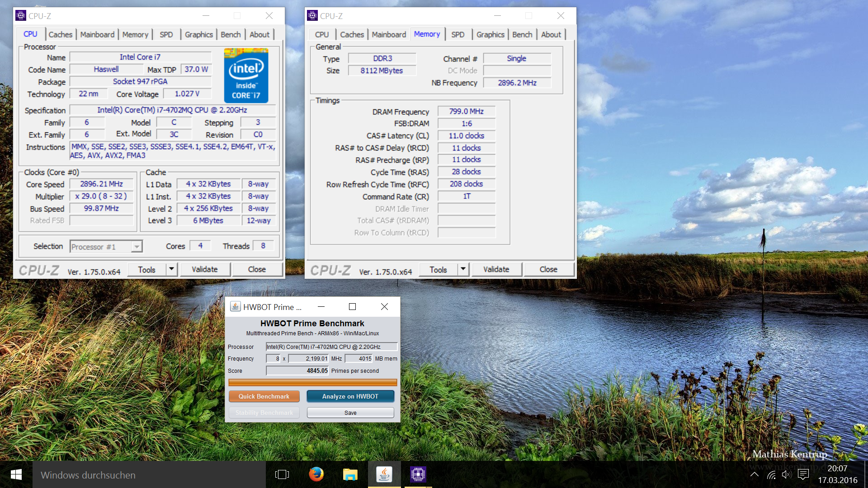Image resolution: width=868 pixels, height=488 pixels.
Task: Minimize the right CPU-Z window
Action: 498,16
